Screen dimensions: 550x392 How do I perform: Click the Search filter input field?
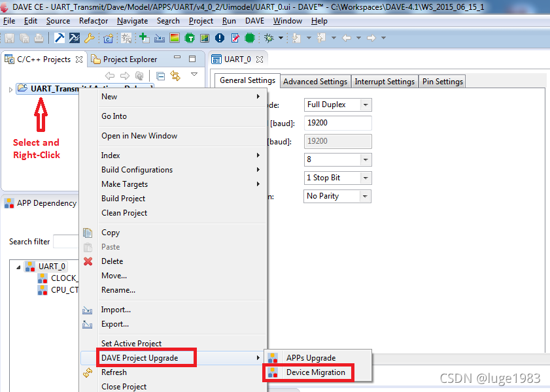coord(66,242)
